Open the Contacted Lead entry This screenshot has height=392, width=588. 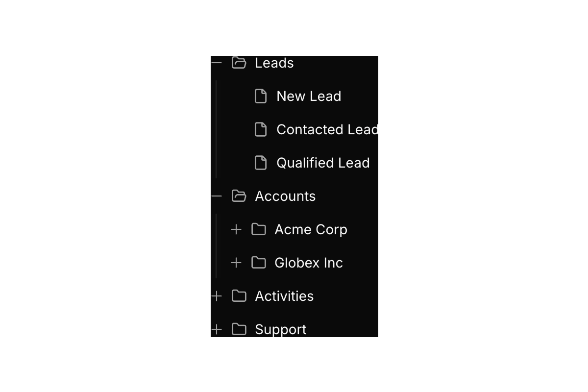(x=327, y=129)
